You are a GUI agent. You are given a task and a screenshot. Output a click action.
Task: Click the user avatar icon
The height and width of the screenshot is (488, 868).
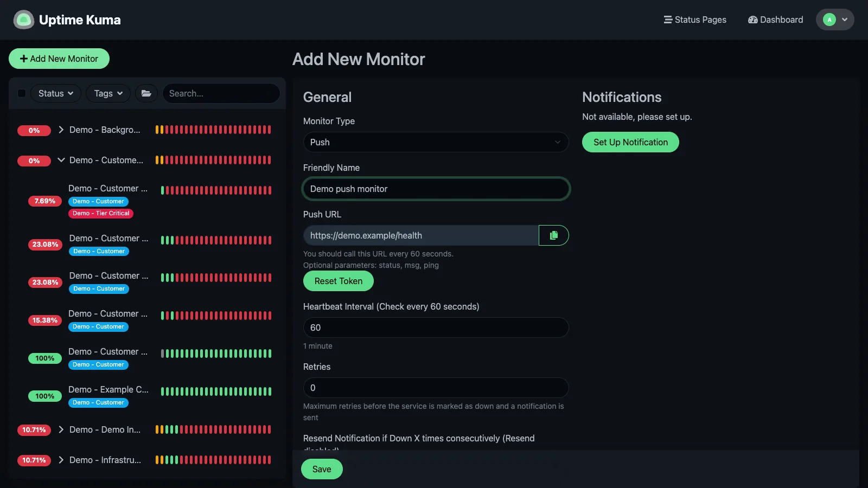click(829, 20)
